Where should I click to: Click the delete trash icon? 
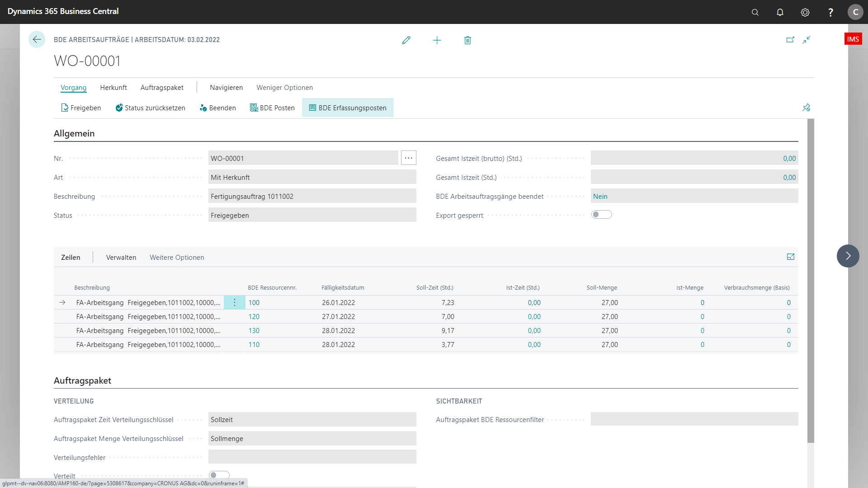(467, 40)
